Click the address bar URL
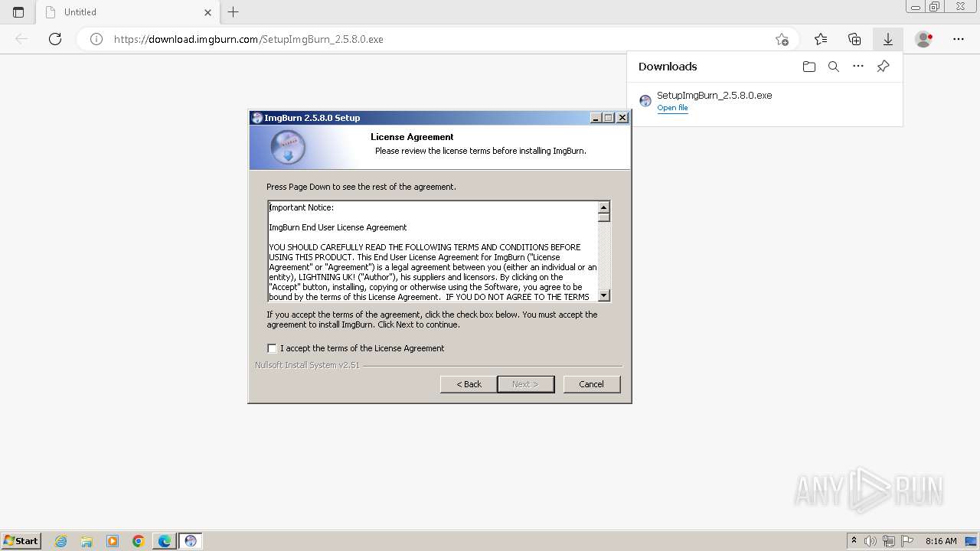The height and width of the screenshot is (551, 980). (249, 39)
